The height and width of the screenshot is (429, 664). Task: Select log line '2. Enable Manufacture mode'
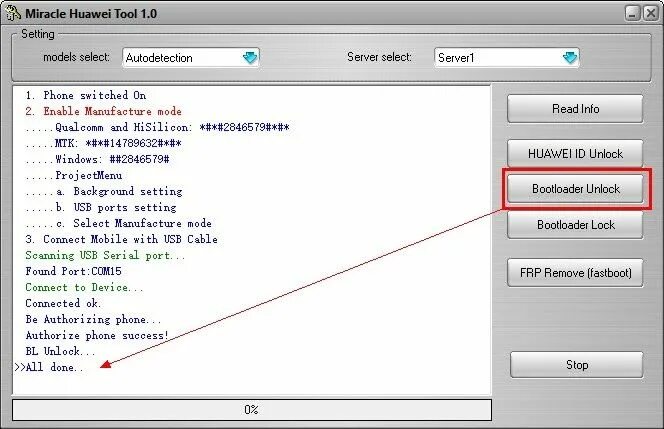pos(103,111)
